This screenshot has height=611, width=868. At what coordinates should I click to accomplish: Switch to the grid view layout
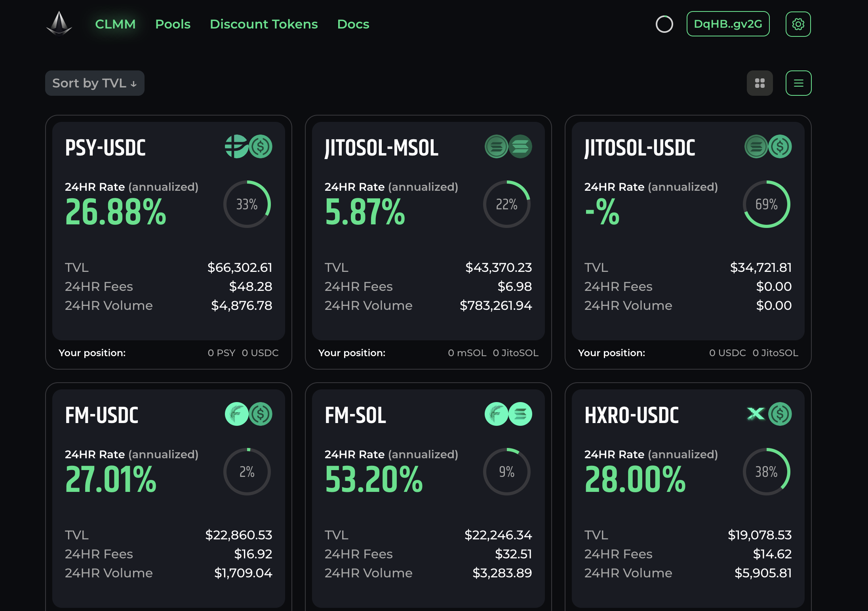[759, 83]
